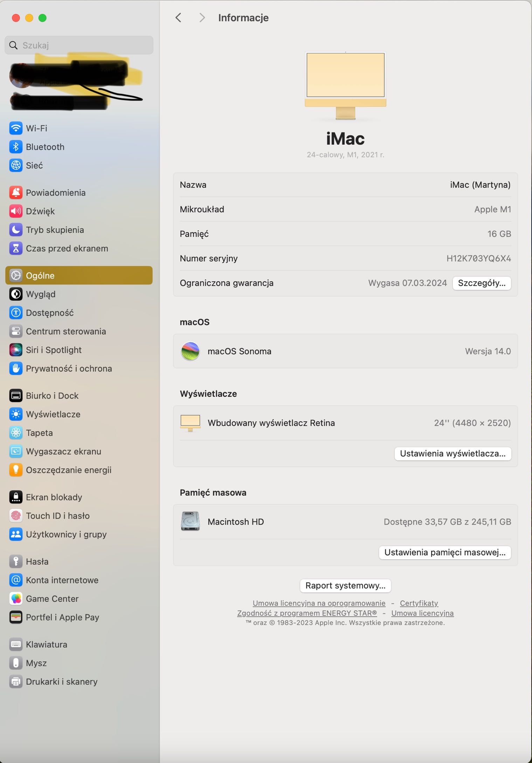532x763 pixels.
Task: Click the 16 GB memory value
Action: click(499, 234)
